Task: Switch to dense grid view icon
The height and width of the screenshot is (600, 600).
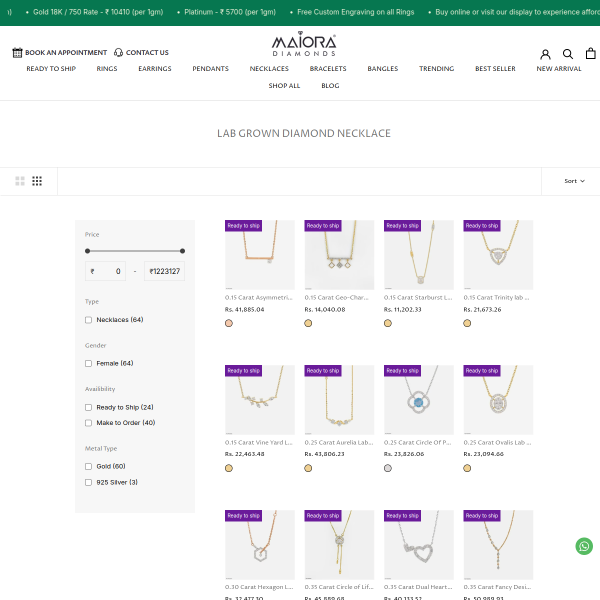Action: pos(37,181)
